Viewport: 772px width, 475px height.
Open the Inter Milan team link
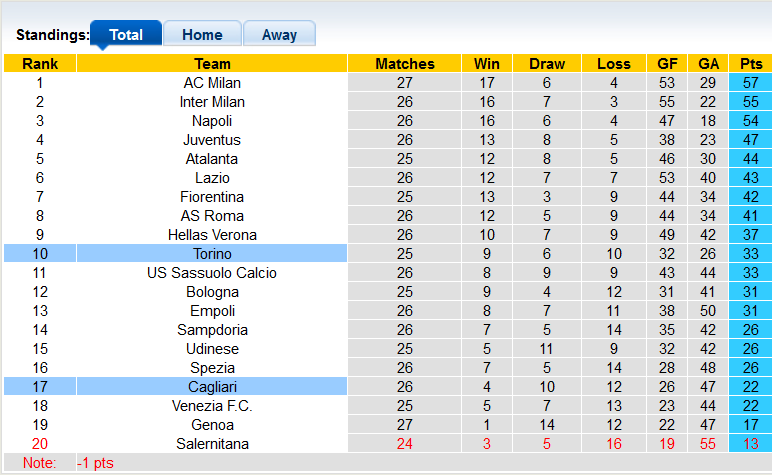tap(212, 102)
